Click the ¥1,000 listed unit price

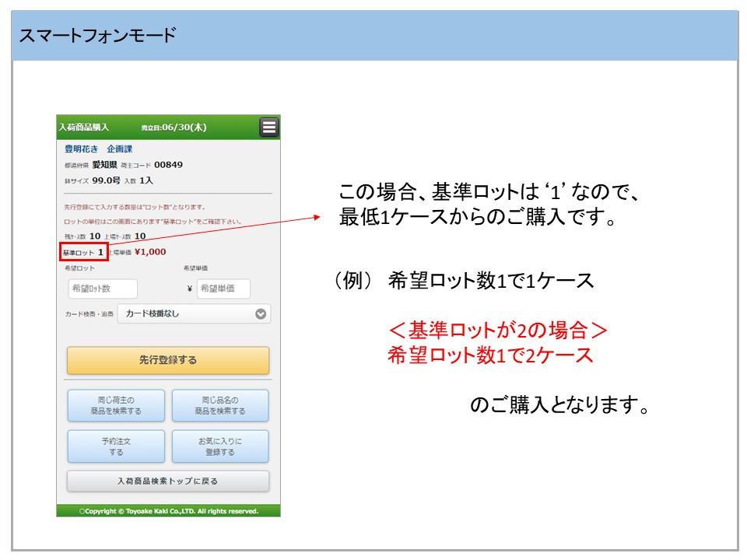pyautogui.click(x=150, y=252)
